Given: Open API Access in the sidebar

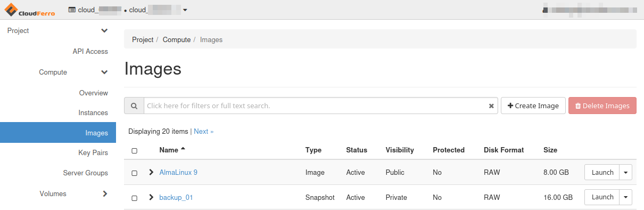Looking at the screenshot, I should (x=90, y=51).
